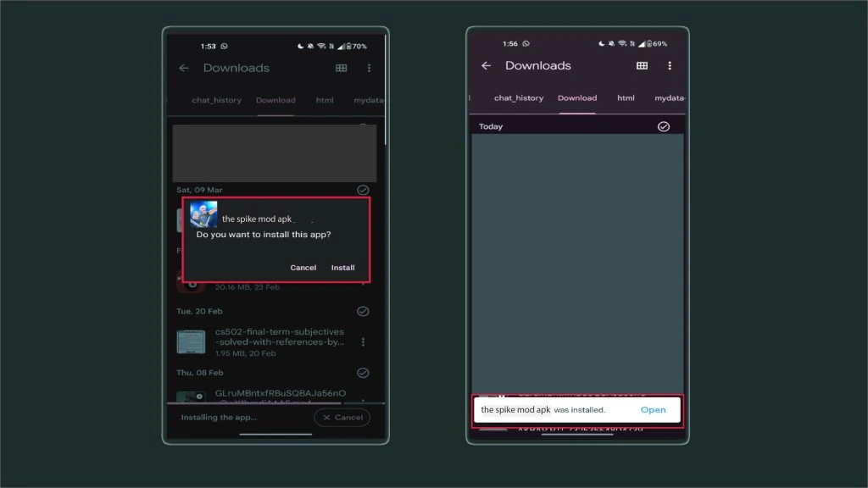868x488 pixels.
Task: Tap the spike mod apk app icon
Action: point(203,215)
